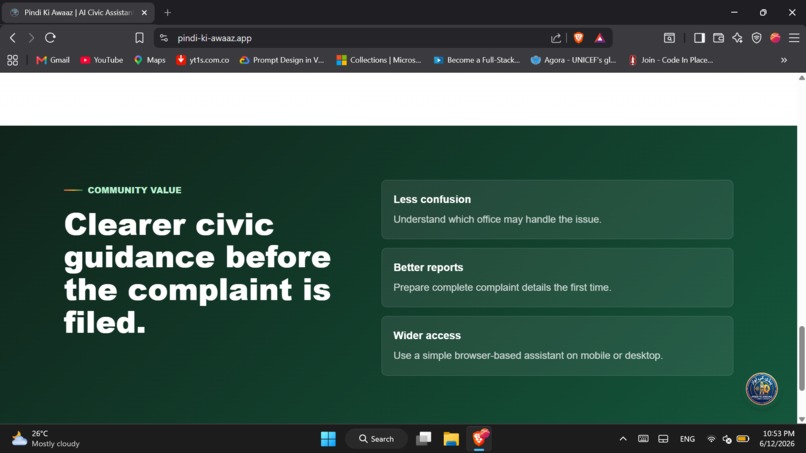Click the 'Clearer civic guidance' headline
The image size is (806, 453).
click(197, 273)
